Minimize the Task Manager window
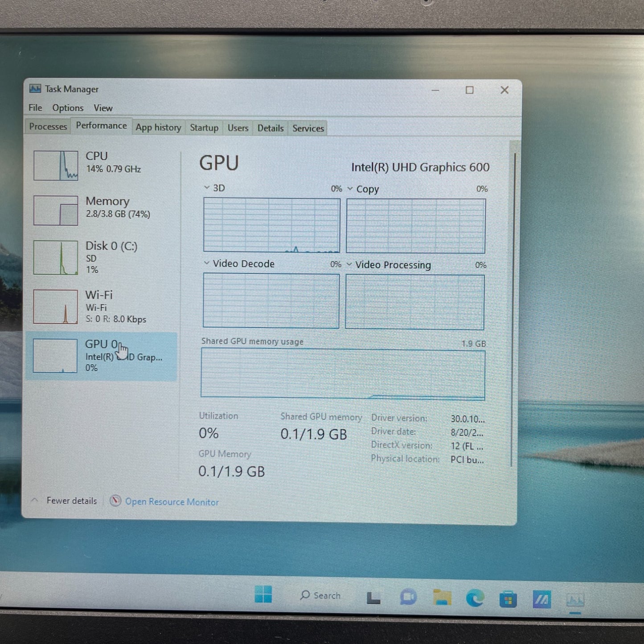The image size is (644, 644). point(435,90)
